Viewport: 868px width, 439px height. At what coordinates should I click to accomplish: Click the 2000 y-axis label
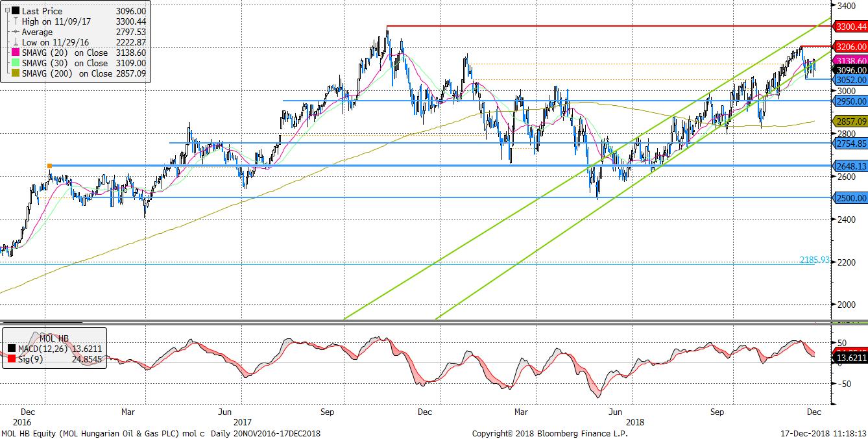click(845, 305)
